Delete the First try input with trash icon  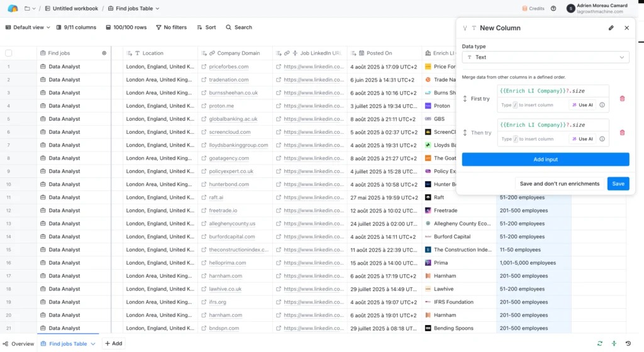click(622, 99)
